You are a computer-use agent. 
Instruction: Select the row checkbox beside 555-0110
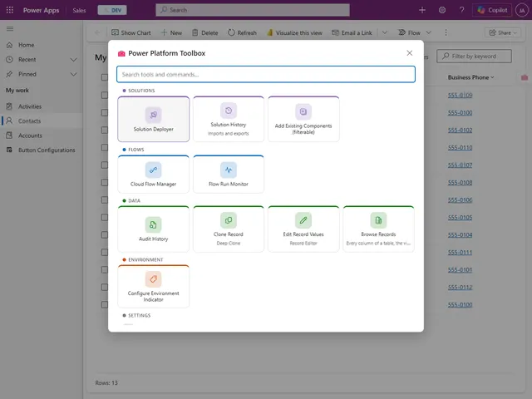pos(105,148)
